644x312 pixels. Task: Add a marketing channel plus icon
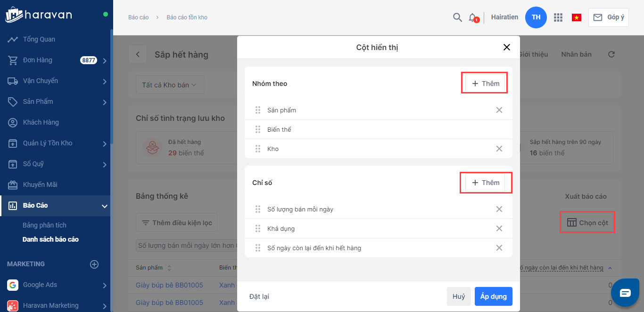coord(94,264)
